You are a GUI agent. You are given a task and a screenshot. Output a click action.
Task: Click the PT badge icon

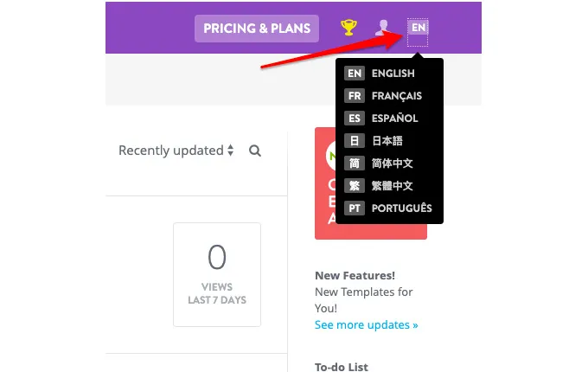tap(354, 208)
